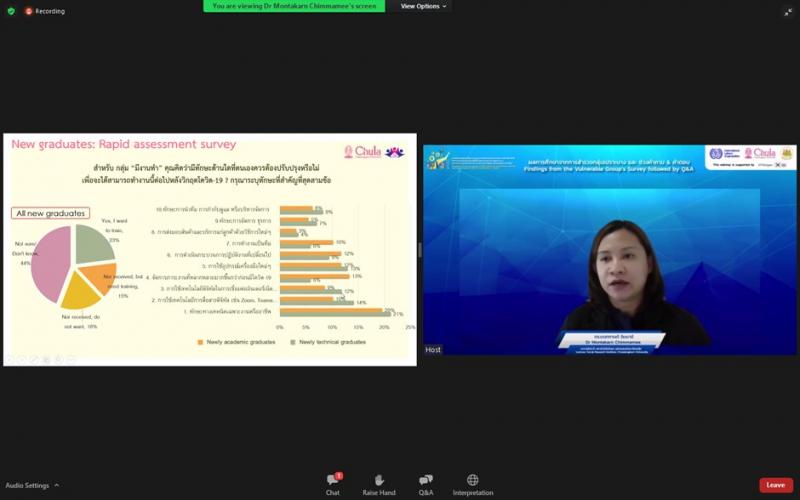
Task: Click the exit full screen icon
Action: [x=788, y=12]
